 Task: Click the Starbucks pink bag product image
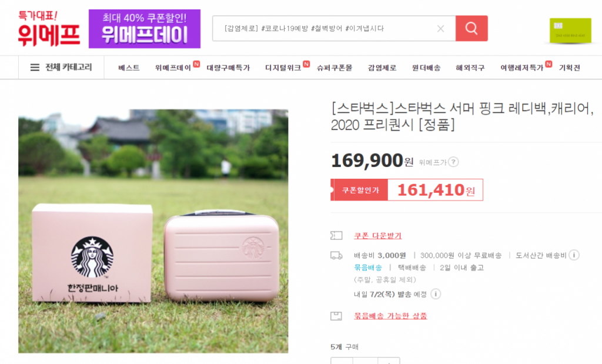pos(153,231)
